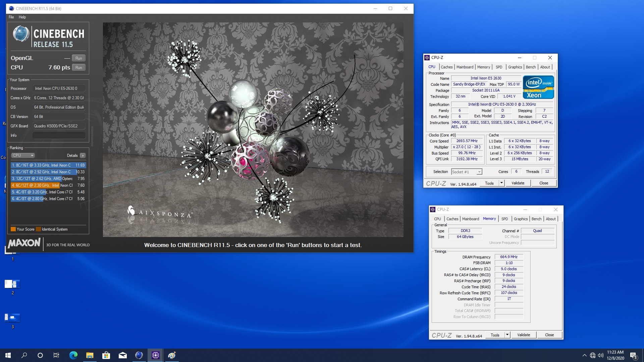Run the OpenGL benchmark test

coord(78,58)
